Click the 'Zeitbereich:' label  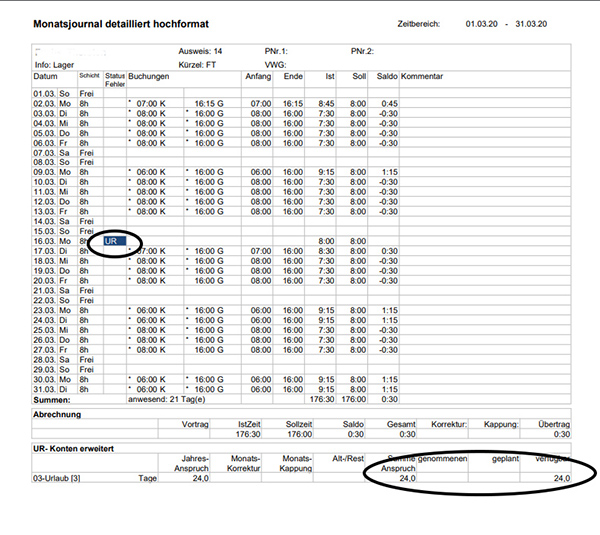419,24
